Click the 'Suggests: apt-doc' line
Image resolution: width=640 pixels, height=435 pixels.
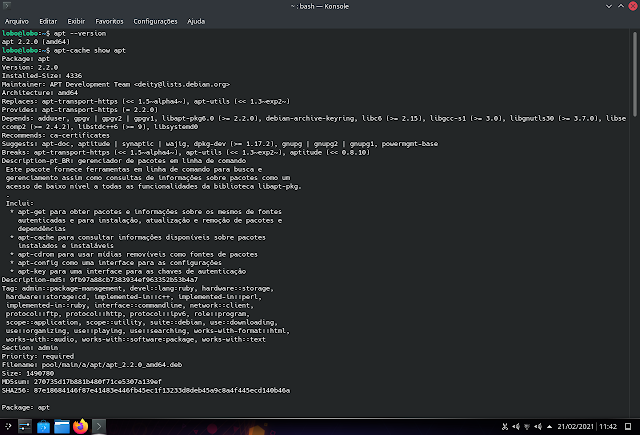coord(220,144)
